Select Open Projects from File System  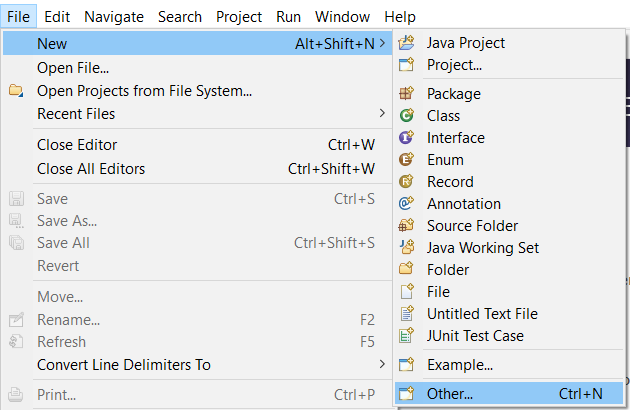[x=144, y=91]
